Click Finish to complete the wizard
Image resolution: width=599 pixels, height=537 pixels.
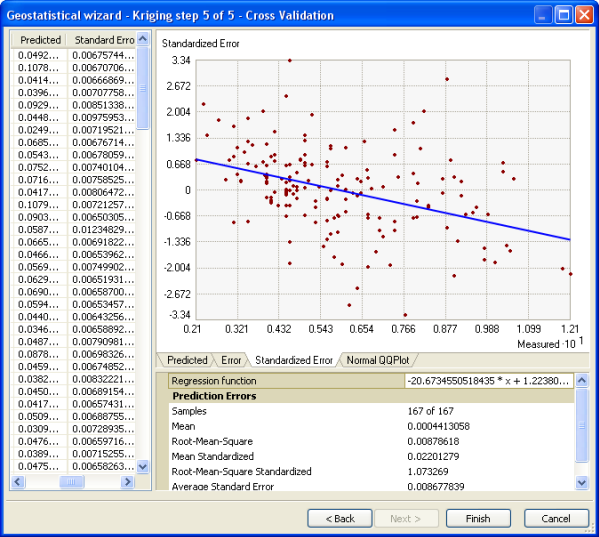pos(478,518)
